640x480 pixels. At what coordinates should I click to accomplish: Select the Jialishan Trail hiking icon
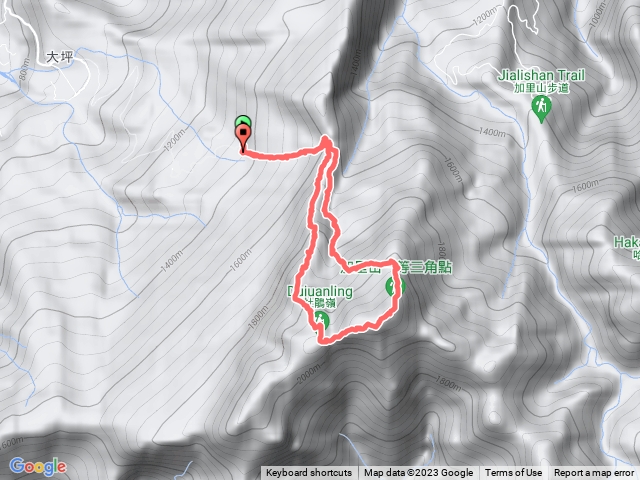[542, 109]
